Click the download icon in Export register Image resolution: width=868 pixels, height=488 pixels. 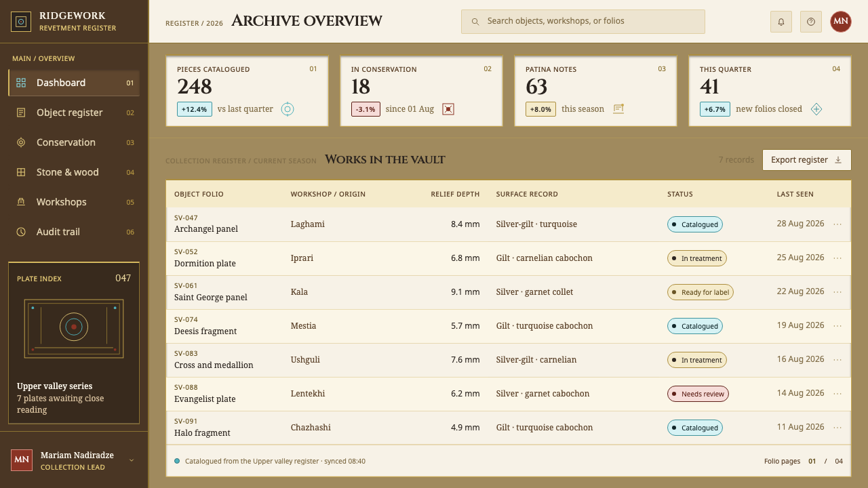[838, 160]
